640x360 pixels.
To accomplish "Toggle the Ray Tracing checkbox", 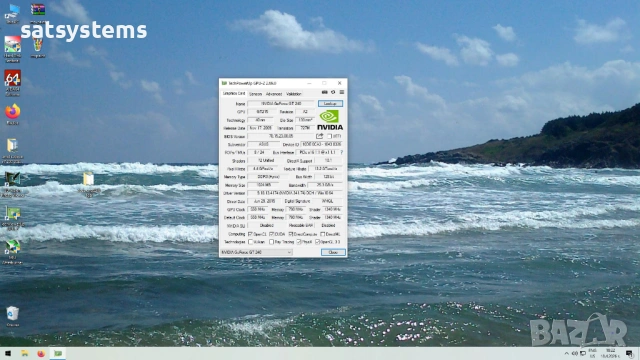I will click(271, 242).
